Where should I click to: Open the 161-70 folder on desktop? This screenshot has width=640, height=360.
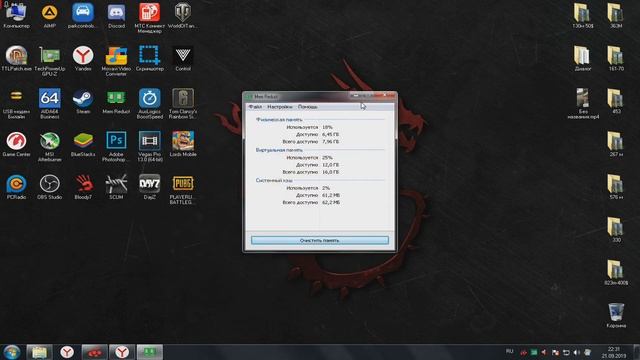pos(616,58)
